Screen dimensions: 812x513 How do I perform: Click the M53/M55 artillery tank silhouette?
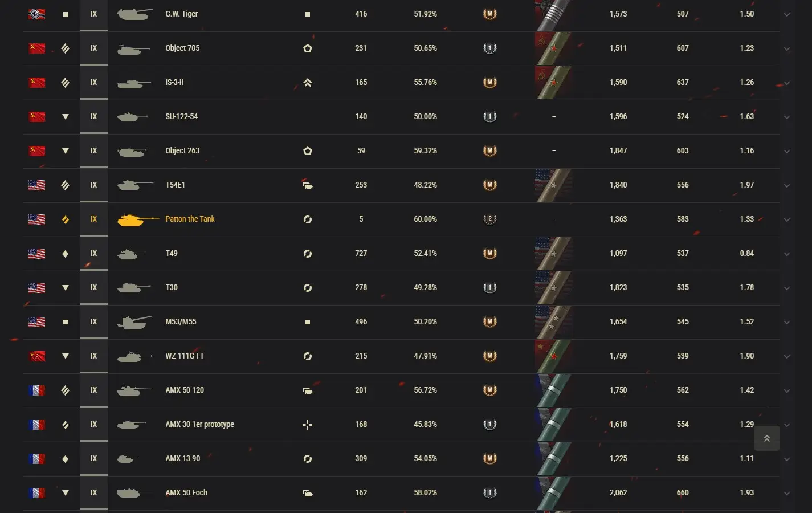point(134,322)
